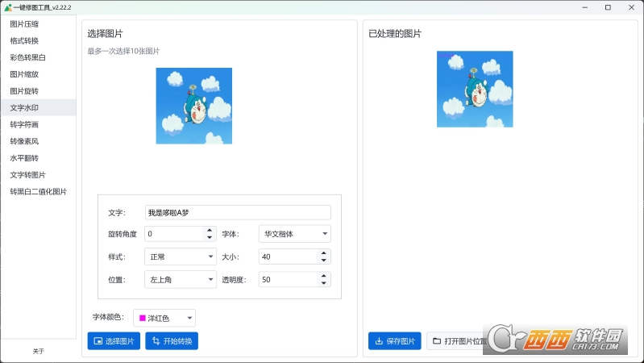The height and width of the screenshot is (363, 644).
Task: Click the 旋转角度 value field
Action: [174, 234]
